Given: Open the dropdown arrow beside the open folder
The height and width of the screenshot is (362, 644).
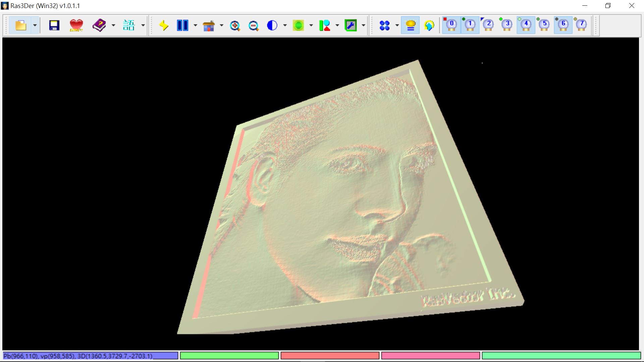Looking at the screenshot, I should 35,25.
